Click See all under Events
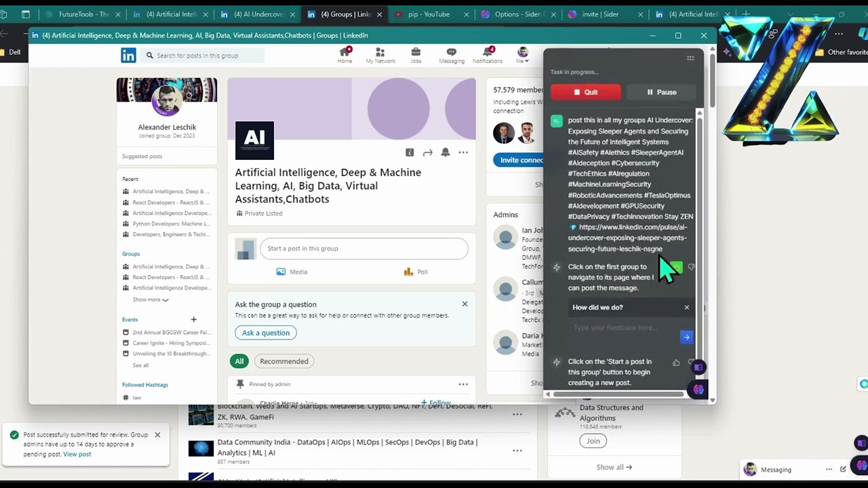 (140, 365)
